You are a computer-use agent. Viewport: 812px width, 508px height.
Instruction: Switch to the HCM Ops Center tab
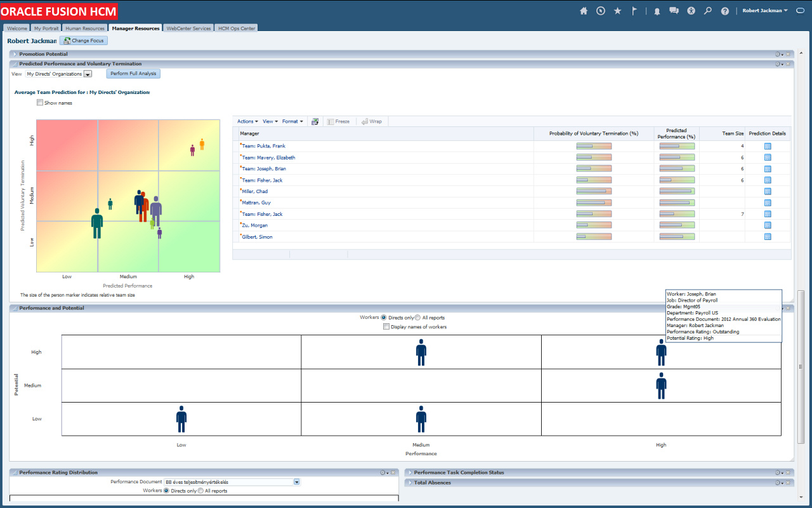(x=237, y=29)
